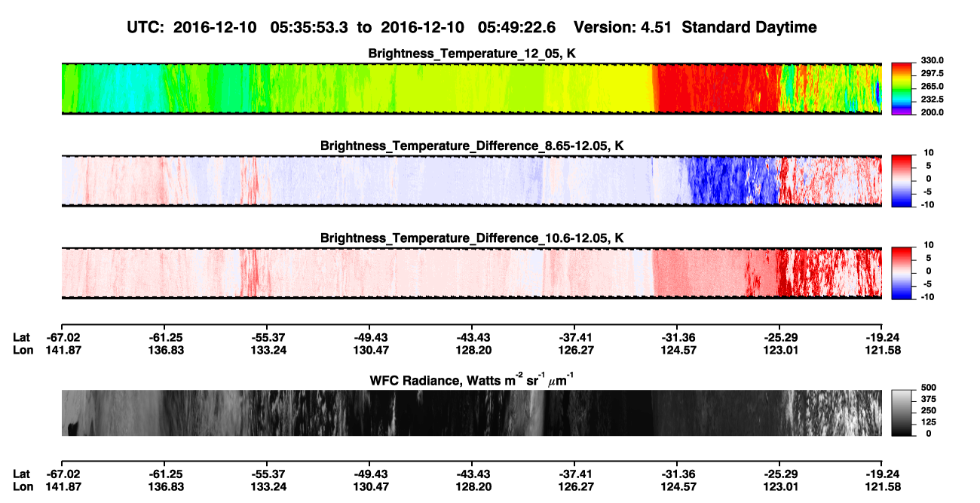
Task: Click longitude 128.20 on the axis above WFC Radiance
Action: tap(474, 350)
